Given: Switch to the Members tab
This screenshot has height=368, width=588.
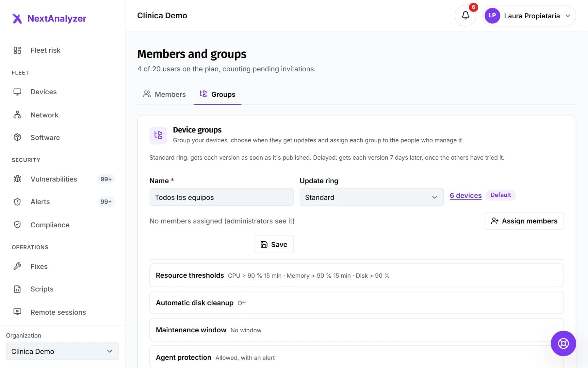Looking at the screenshot, I should (x=164, y=94).
